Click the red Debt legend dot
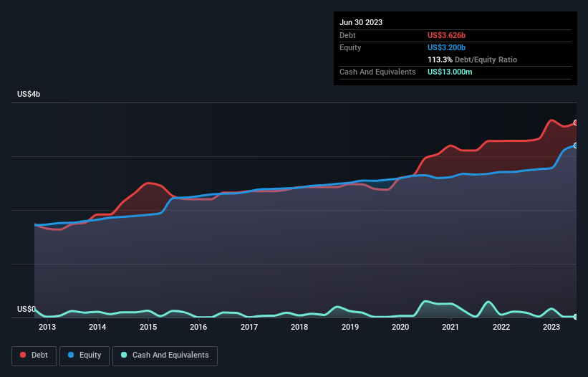588x377 pixels. [23, 355]
